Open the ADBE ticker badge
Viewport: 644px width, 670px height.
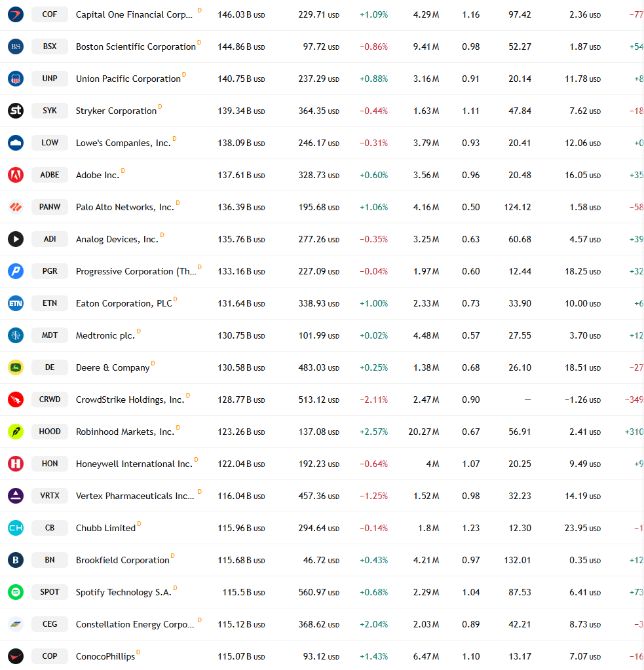50,175
